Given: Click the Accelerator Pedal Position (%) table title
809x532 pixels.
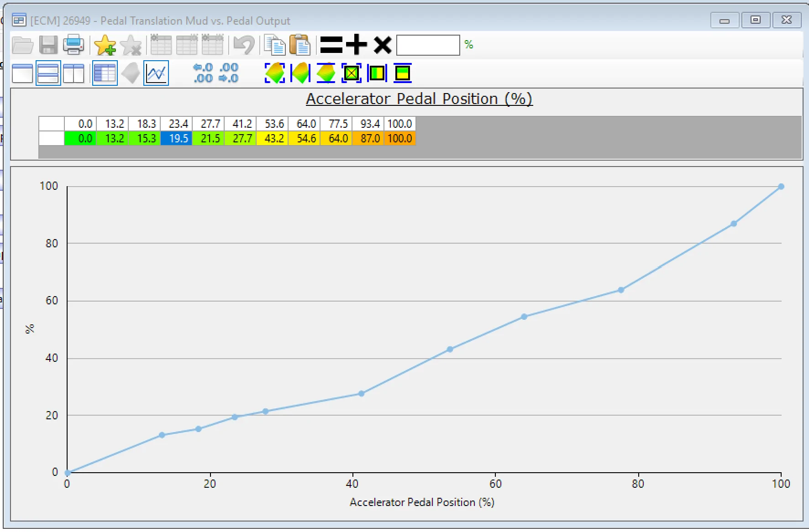Looking at the screenshot, I should tap(419, 99).
